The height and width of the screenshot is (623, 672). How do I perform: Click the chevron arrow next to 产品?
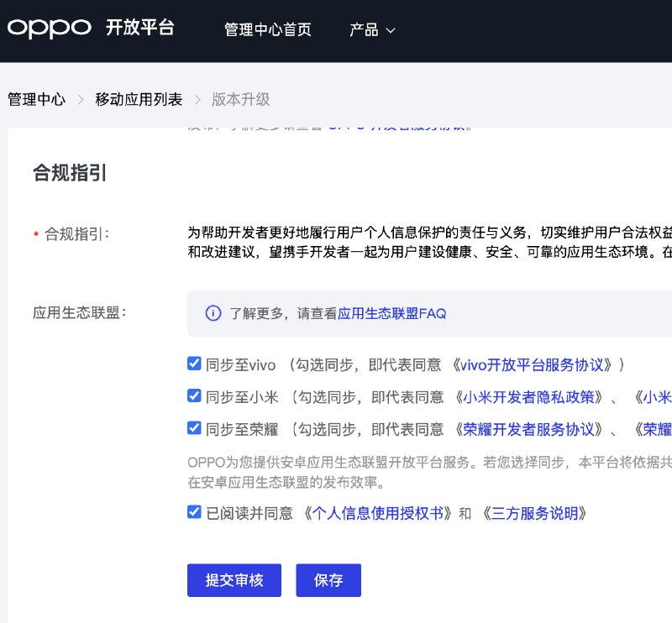pos(391,30)
